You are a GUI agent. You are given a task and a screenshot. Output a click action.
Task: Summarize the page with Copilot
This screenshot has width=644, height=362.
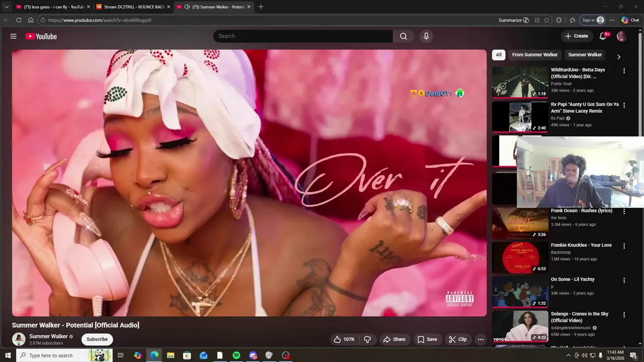click(x=514, y=20)
